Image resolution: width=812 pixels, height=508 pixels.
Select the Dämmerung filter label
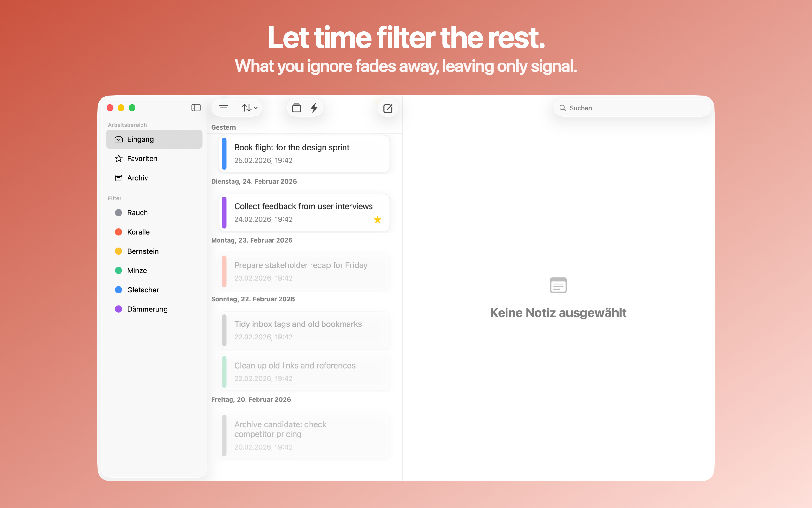pyautogui.click(x=147, y=309)
